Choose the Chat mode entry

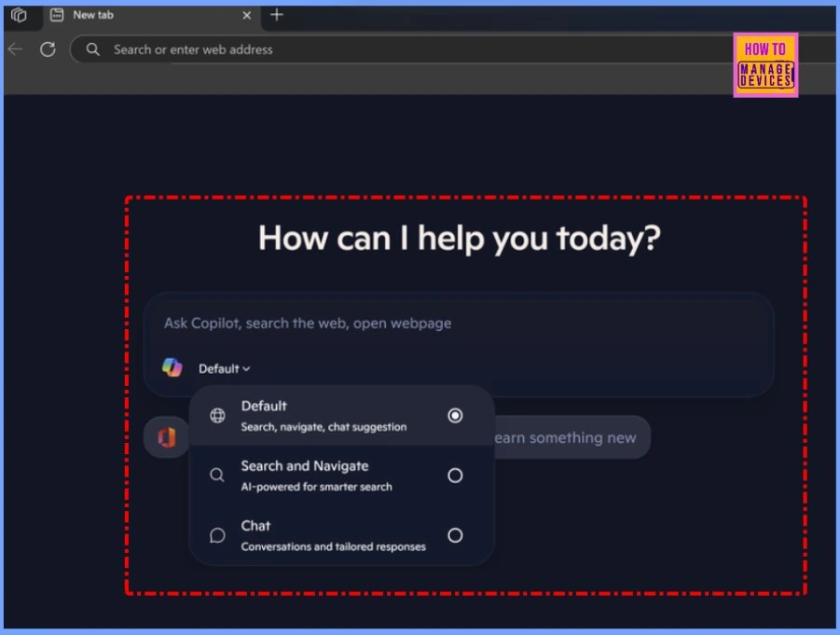pos(341,535)
